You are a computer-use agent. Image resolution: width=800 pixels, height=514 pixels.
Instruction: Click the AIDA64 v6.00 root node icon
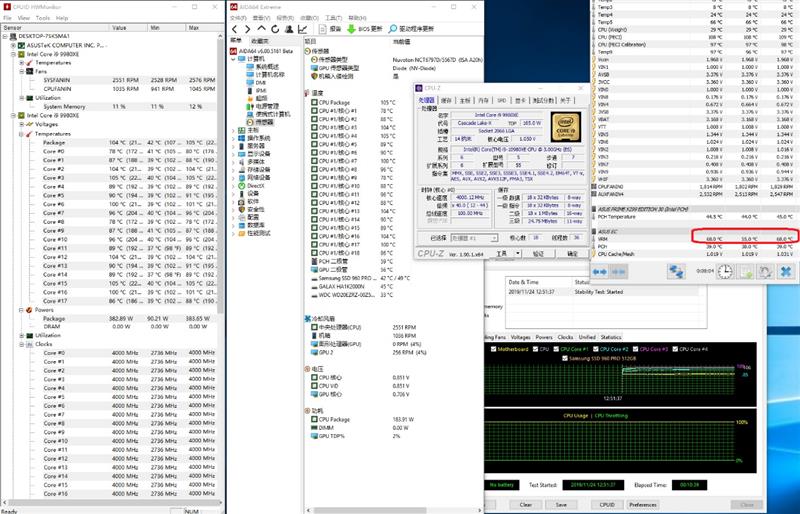233,51
